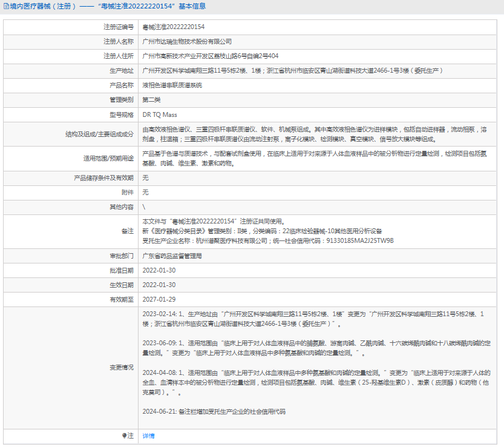The image size is (504, 447).
Task: Click the 批准日期 row label
Action: [x=122, y=270]
